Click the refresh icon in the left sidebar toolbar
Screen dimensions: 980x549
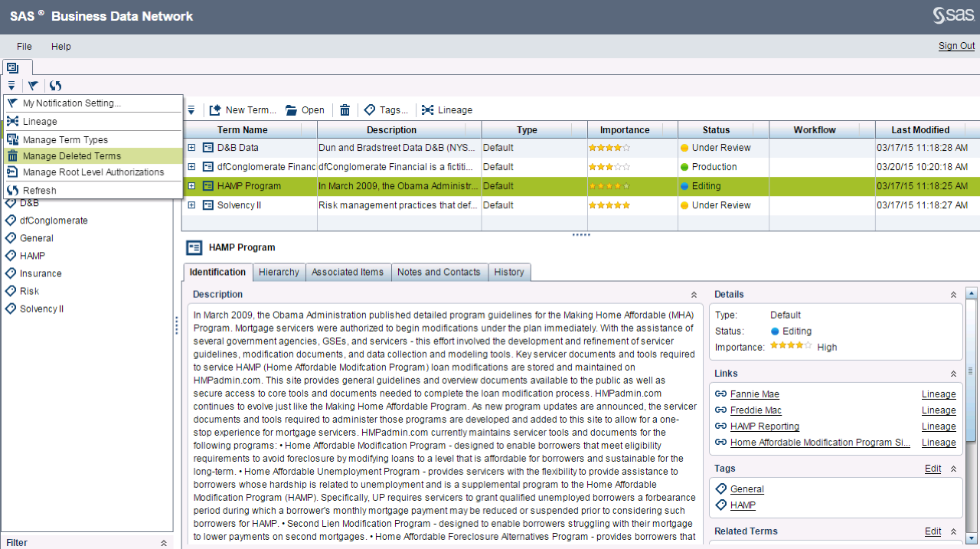click(54, 86)
